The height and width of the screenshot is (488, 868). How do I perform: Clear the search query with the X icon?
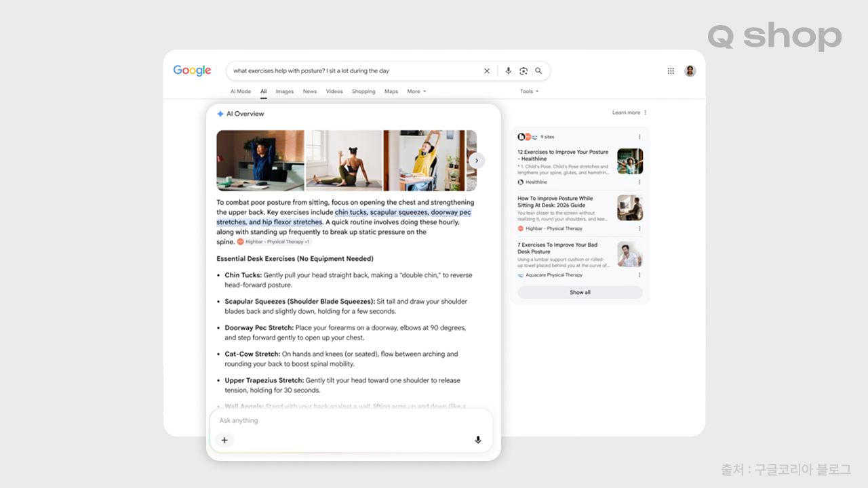tap(486, 71)
